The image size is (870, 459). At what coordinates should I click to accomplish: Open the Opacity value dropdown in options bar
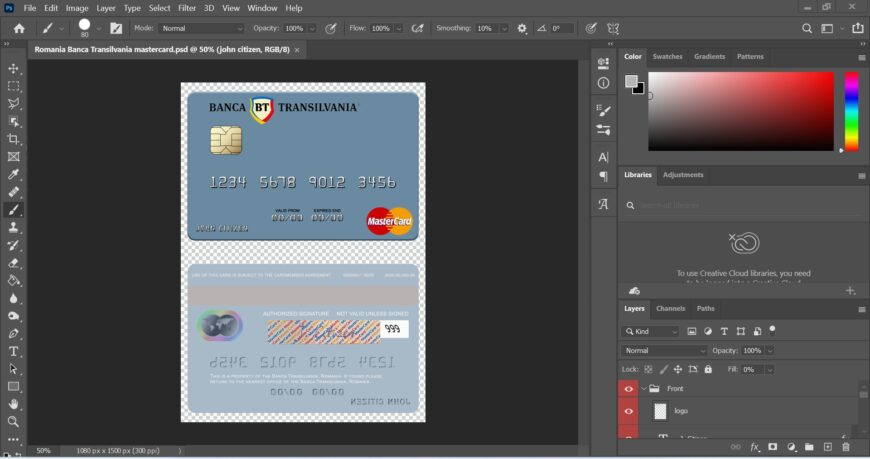(x=312, y=28)
